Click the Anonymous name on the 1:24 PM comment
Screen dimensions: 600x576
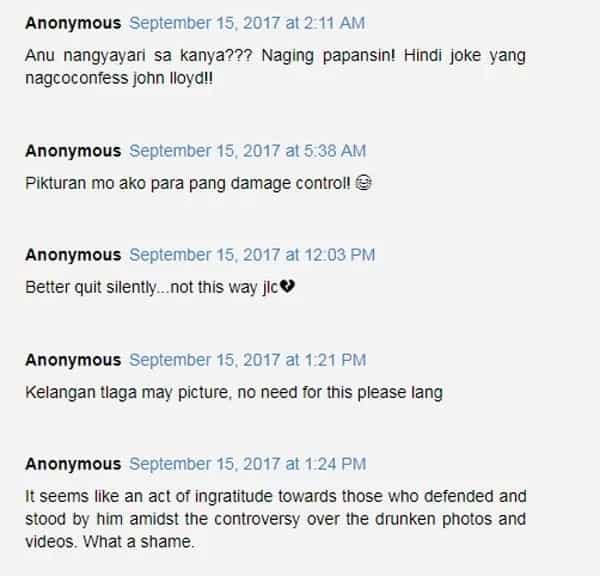click(x=73, y=464)
